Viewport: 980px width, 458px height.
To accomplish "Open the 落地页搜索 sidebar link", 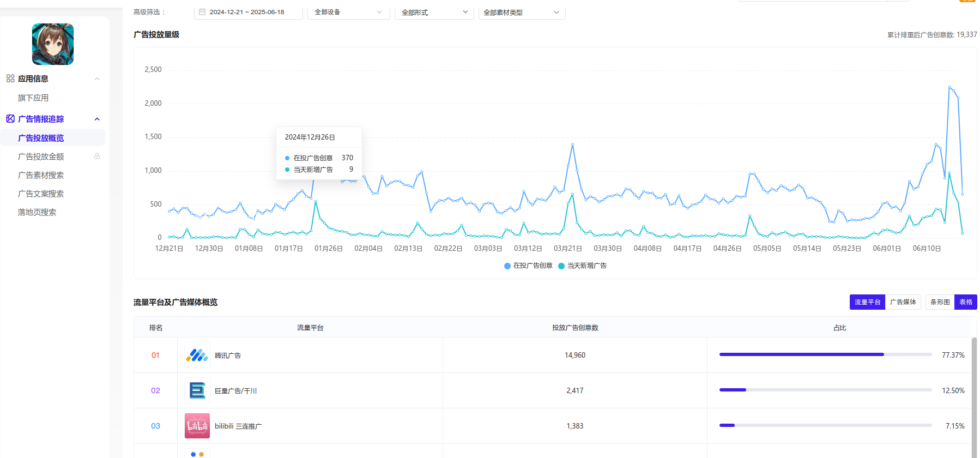I will [x=37, y=212].
